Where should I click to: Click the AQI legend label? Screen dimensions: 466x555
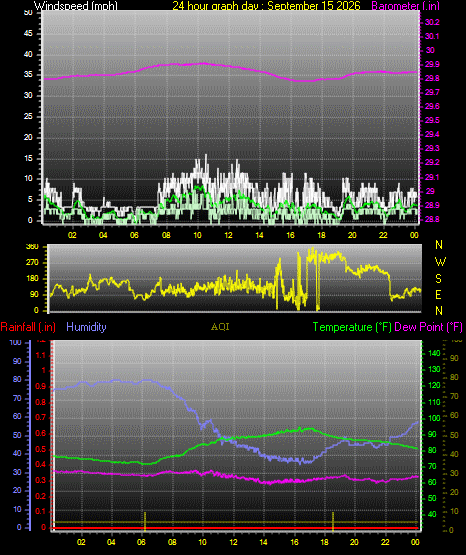pyautogui.click(x=220, y=327)
